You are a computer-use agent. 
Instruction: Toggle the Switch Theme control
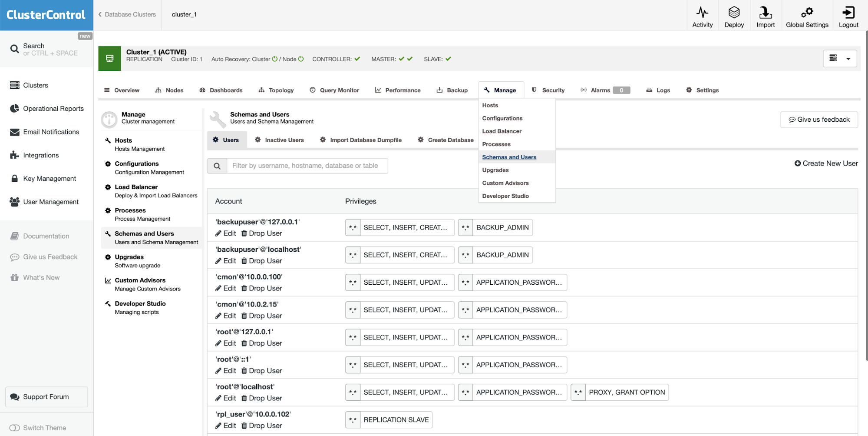pos(15,428)
